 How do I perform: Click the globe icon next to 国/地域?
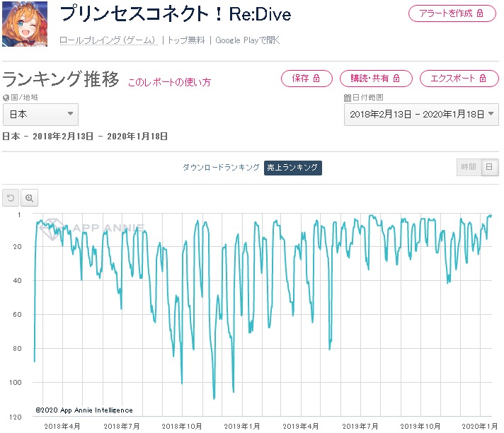6,98
